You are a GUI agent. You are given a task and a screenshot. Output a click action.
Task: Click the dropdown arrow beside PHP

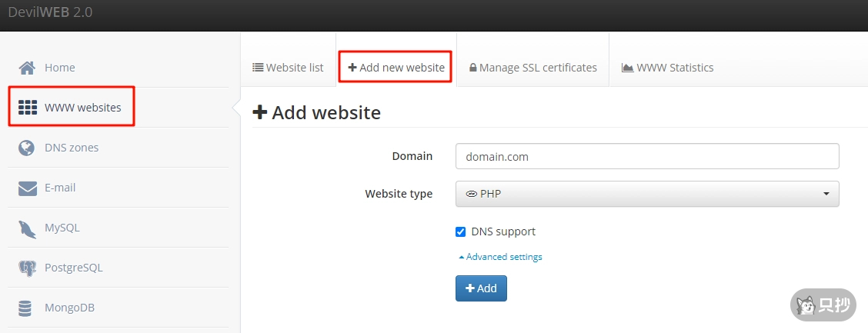pos(826,194)
